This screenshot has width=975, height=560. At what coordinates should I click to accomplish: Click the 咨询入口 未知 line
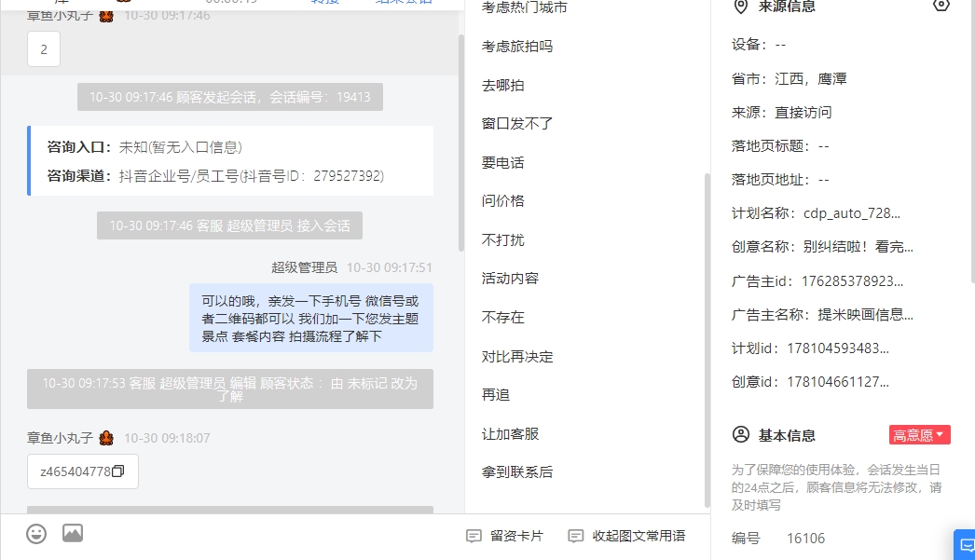point(144,147)
